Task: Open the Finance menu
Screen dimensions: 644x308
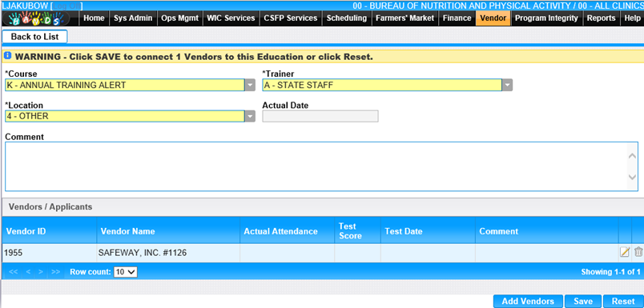Action: pyautogui.click(x=457, y=18)
